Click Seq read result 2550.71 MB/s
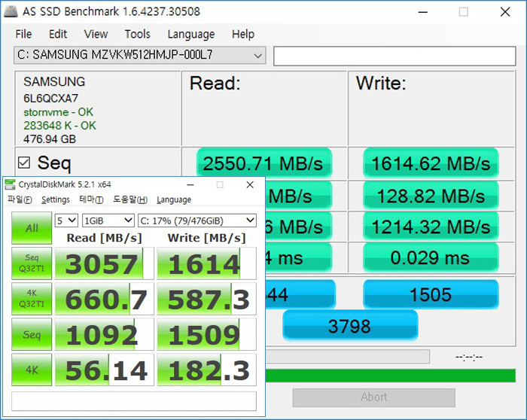This screenshot has width=527, height=420. click(x=264, y=163)
